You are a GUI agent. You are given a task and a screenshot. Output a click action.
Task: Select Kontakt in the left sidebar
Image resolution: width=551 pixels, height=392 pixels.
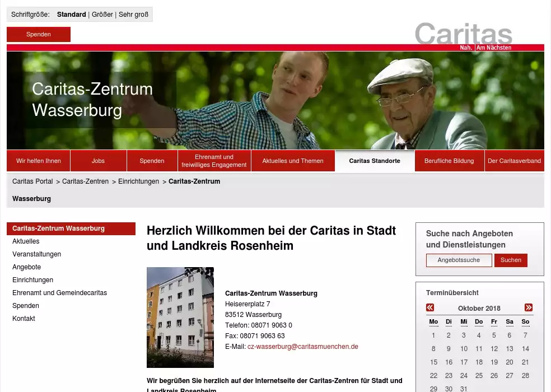pyautogui.click(x=24, y=319)
